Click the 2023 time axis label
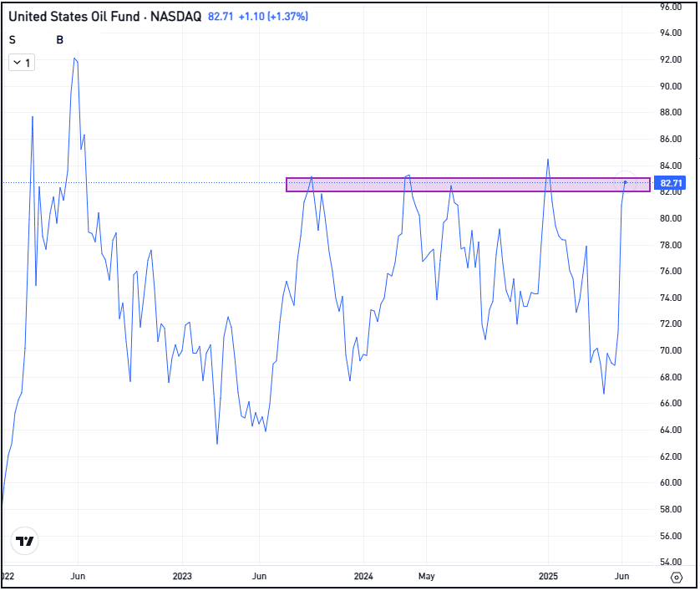 click(x=182, y=576)
